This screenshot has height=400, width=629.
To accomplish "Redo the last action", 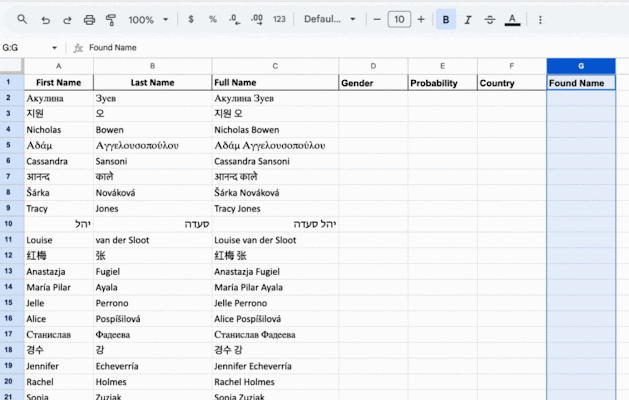I will click(67, 20).
